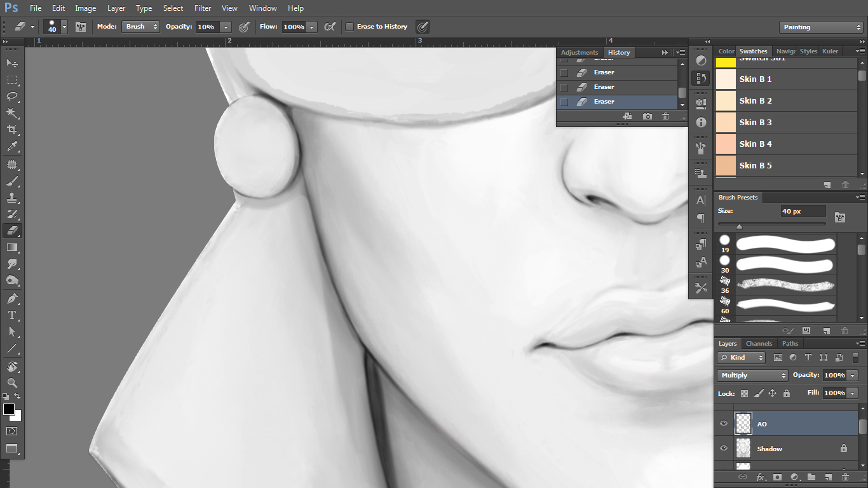This screenshot has height=488, width=868.
Task: Toggle the Brush panel from options bar
Action: click(x=81, y=27)
